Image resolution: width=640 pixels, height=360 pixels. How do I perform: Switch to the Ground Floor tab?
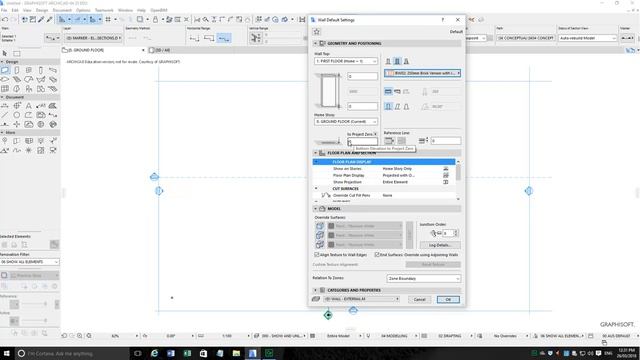tap(104, 50)
